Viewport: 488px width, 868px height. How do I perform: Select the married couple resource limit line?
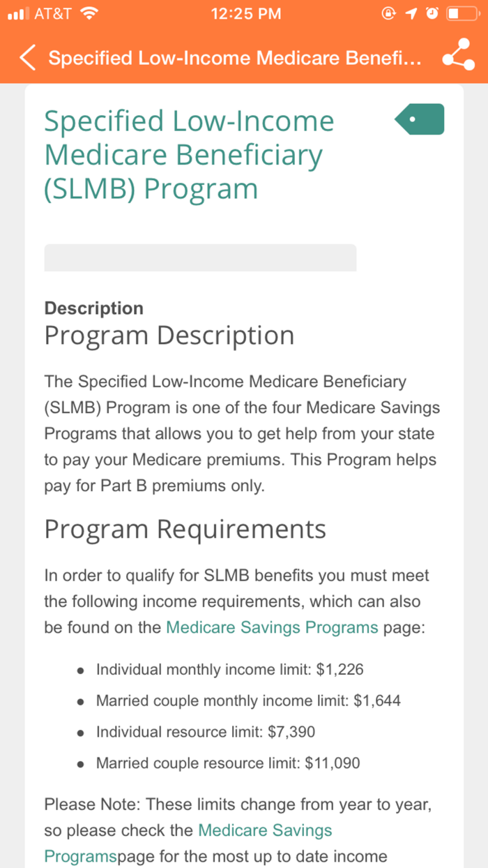(x=229, y=763)
